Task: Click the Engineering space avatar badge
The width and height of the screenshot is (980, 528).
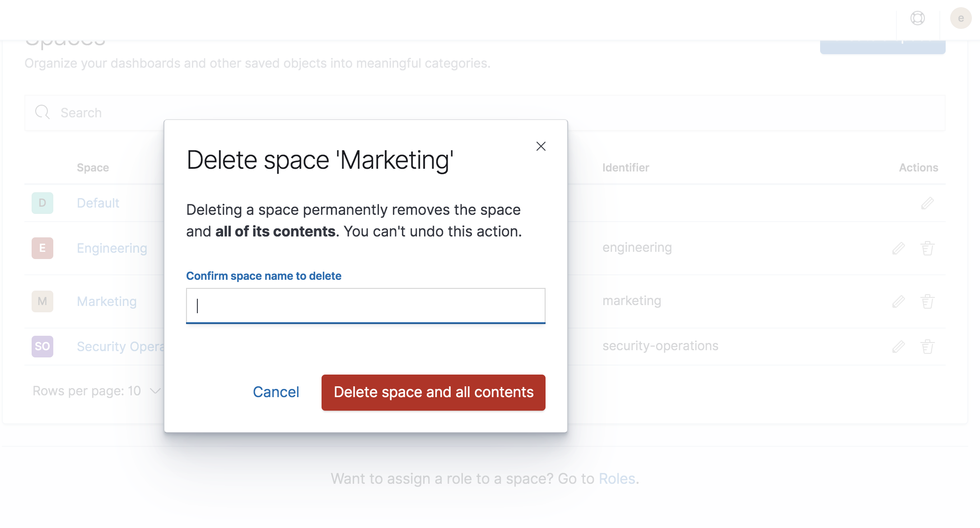Action: pyautogui.click(x=42, y=248)
